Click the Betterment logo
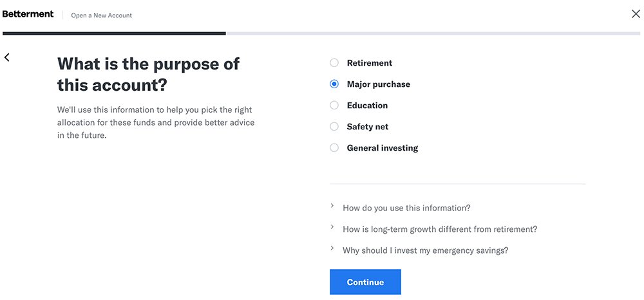Screen dimensions: 644x300 [28, 14]
